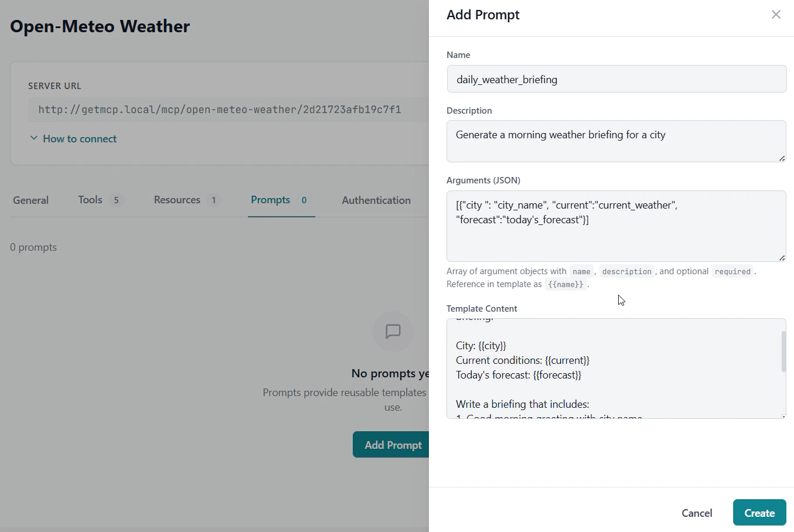Select the Prompts tab
This screenshot has width=794, height=532.
[x=280, y=200]
